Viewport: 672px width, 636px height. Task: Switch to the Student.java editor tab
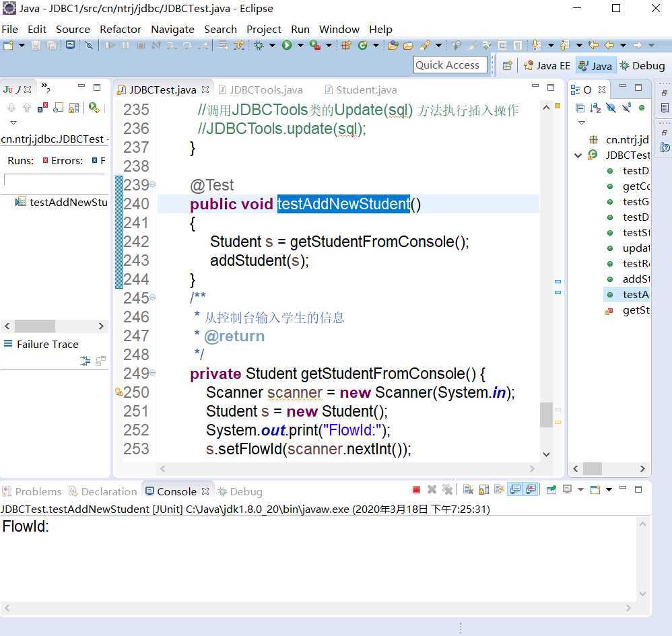click(x=361, y=90)
